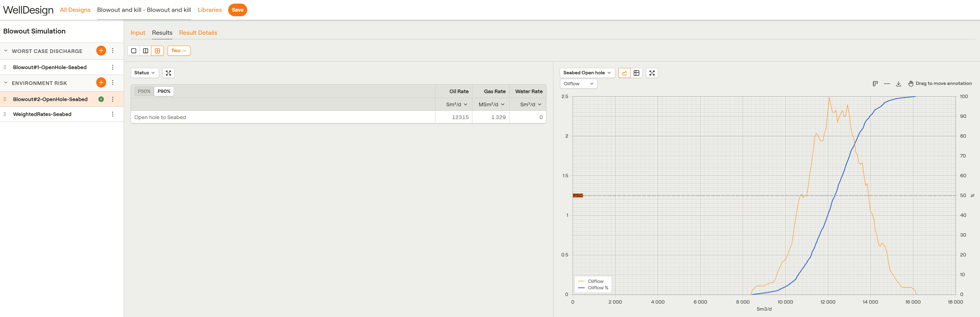This screenshot has height=317, width=980.
Task: Open the Input tab
Action: click(x=138, y=33)
